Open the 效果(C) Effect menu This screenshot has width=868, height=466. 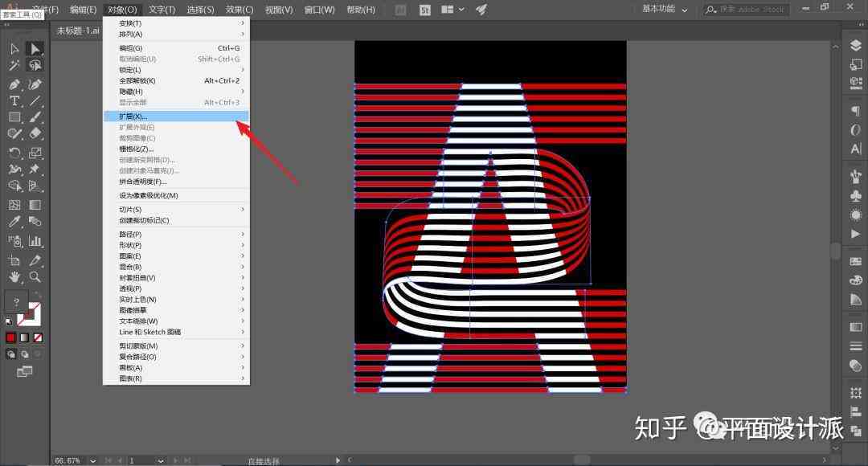click(240, 10)
